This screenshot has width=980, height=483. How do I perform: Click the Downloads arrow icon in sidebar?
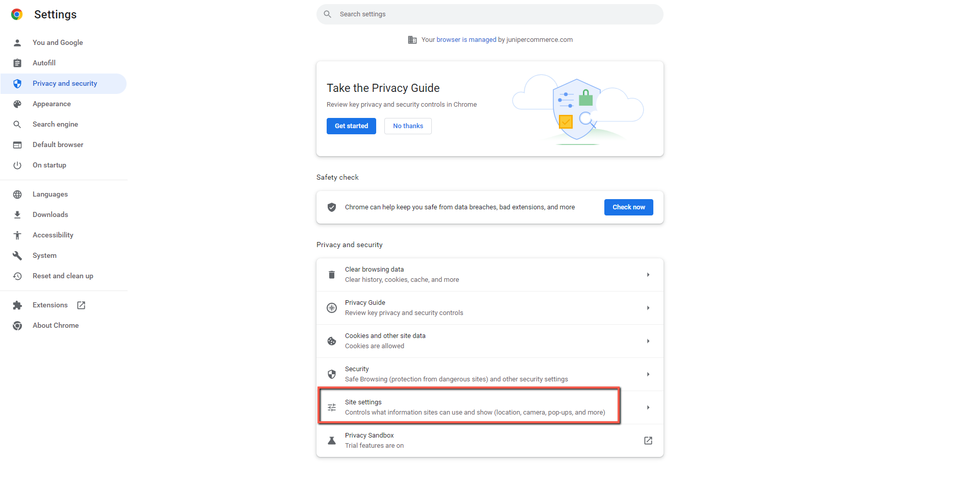(x=17, y=215)
